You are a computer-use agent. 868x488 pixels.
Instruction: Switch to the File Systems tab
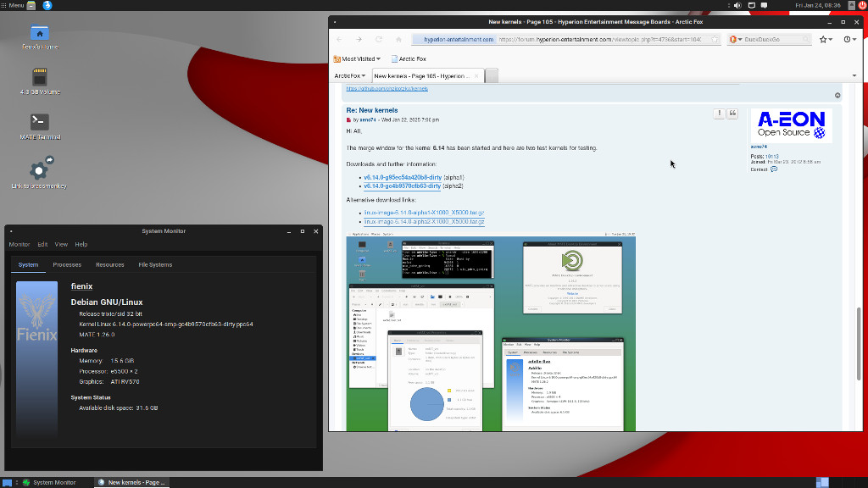point(155,265)
